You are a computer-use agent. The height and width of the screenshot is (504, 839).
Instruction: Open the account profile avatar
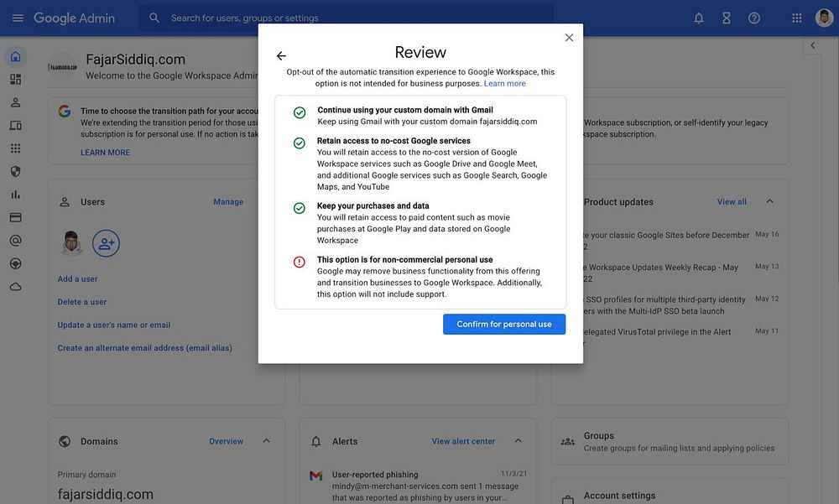click(x=824, y=18)
